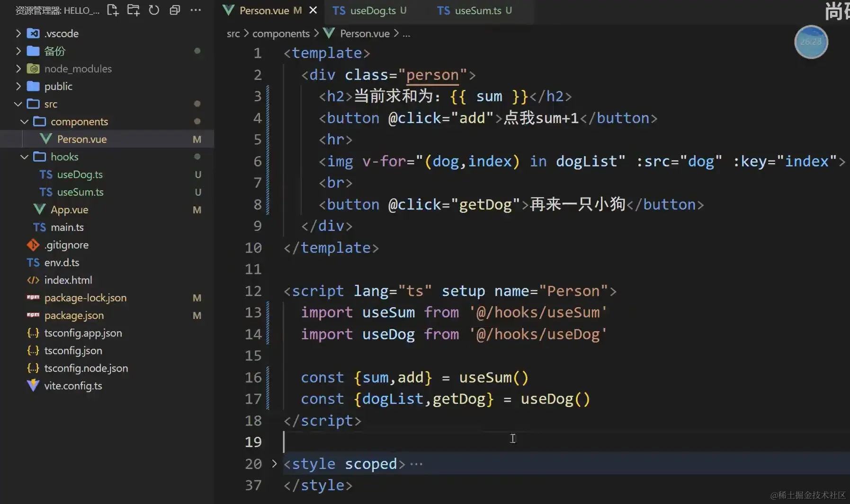Click the Vite icon beside vite.config.ts
850x504 pixels.
tap(33, 386)
